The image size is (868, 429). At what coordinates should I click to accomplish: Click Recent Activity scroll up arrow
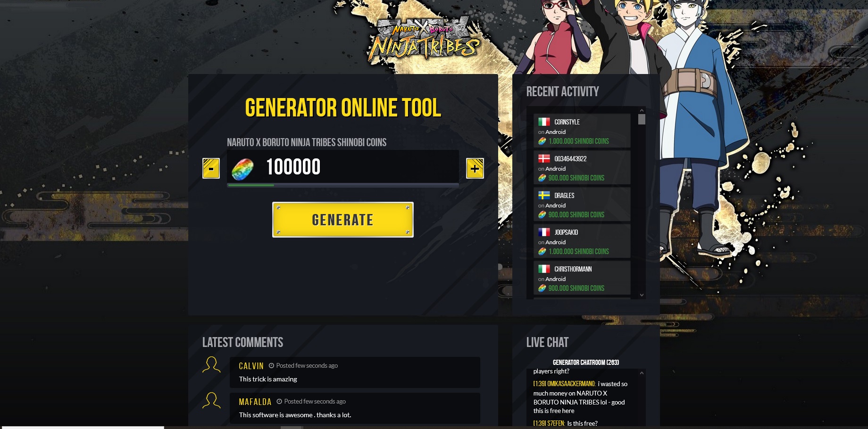[642, 110]
